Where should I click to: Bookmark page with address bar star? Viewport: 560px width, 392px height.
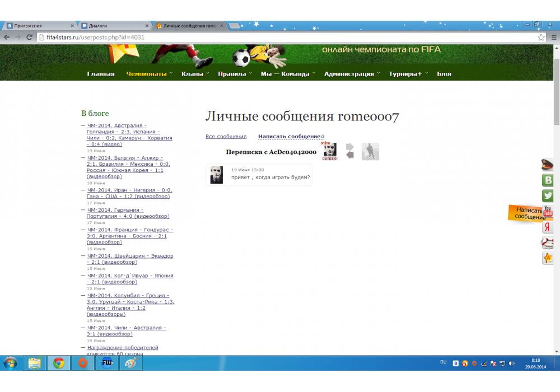541,37
